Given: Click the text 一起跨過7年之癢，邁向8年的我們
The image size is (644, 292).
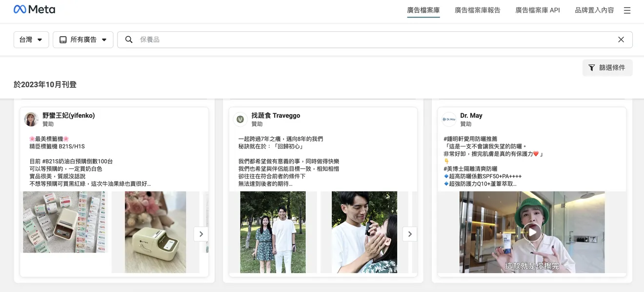Looking at the screenshot, I should (281, 139).
